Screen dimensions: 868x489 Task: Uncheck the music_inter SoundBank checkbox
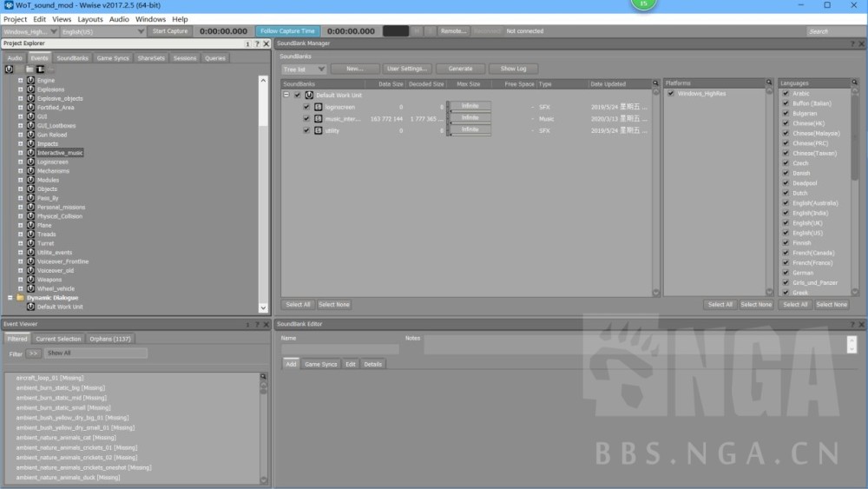pyautogui.click(x=306, y=118)
